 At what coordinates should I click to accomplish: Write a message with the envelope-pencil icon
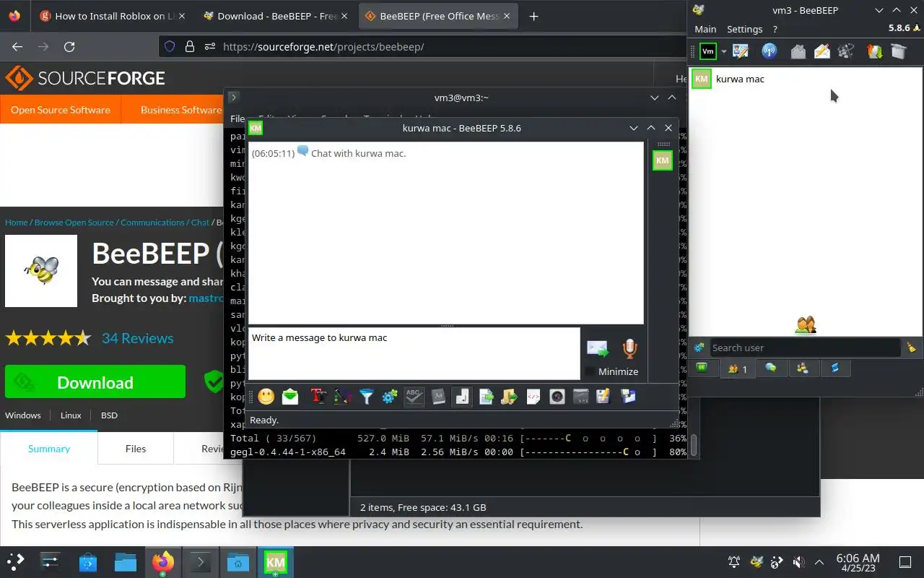click(821, 51)
